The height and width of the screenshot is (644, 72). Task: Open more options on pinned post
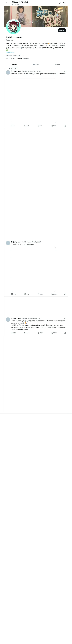(65, 71)
